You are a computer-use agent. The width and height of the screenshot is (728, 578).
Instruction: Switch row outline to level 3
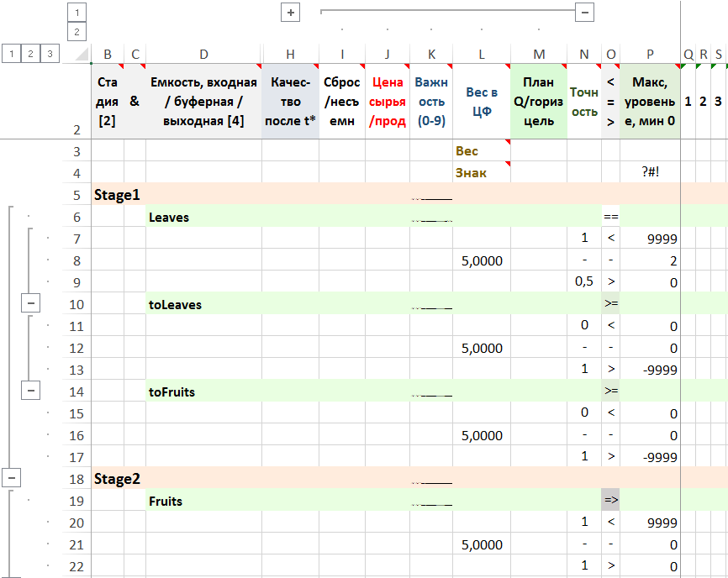50,54
